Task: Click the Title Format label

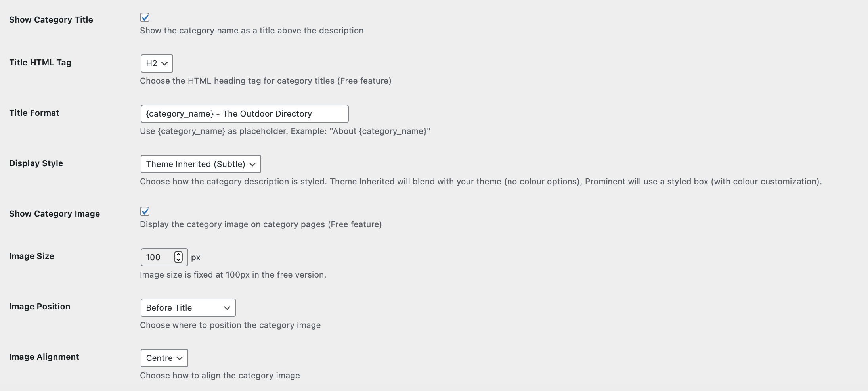Action: coord(34,113)
